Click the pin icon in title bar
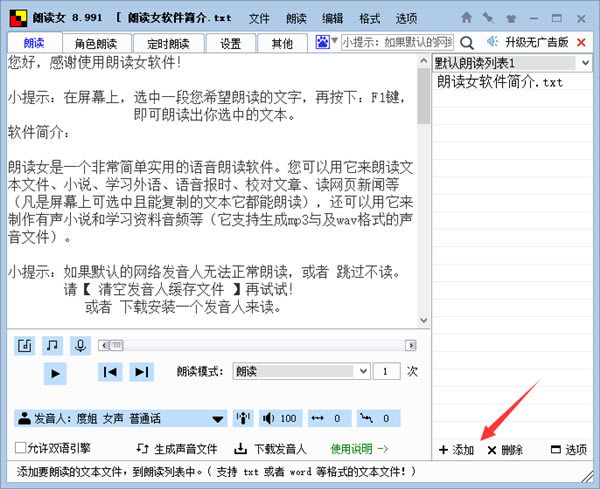The width and height of the screenshot is (600, 489). (x=488, y=18)
